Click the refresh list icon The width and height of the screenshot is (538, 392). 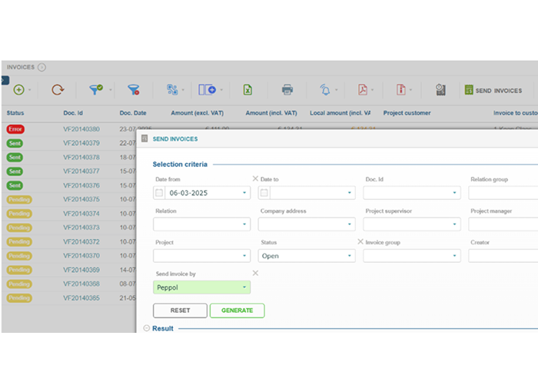[x=58, y=90]
